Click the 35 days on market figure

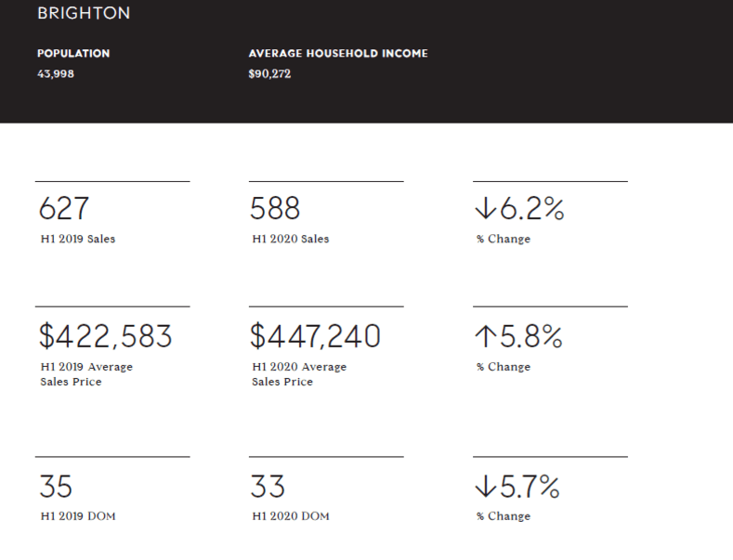[56, 487]
